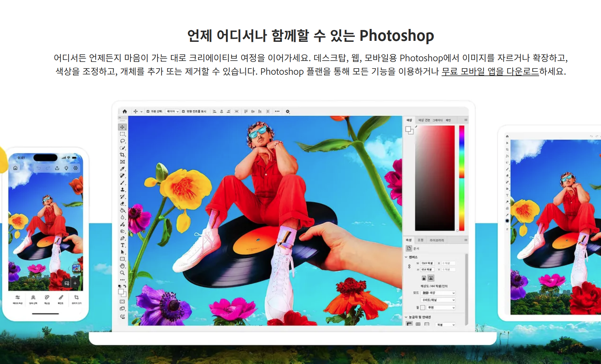
Task: Click the Home icon in the options bar
Action: tap(125, 112)
